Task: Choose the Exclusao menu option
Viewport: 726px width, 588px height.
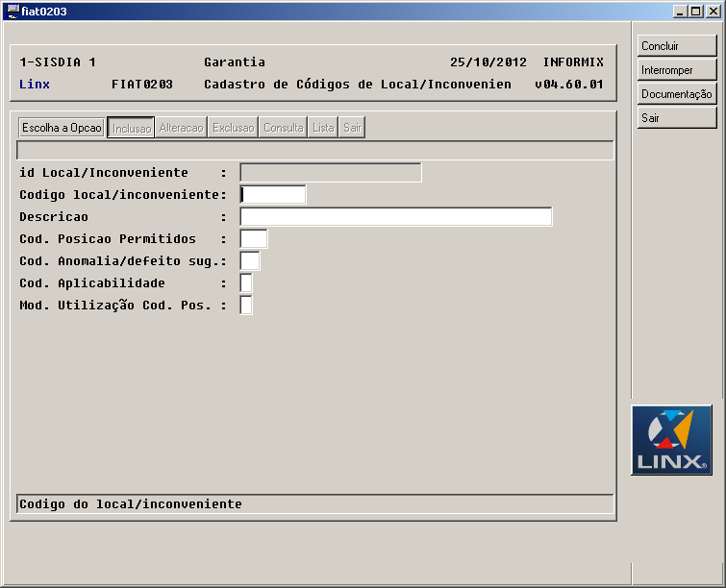Action: pyautogui.click(x=234, y=127)
